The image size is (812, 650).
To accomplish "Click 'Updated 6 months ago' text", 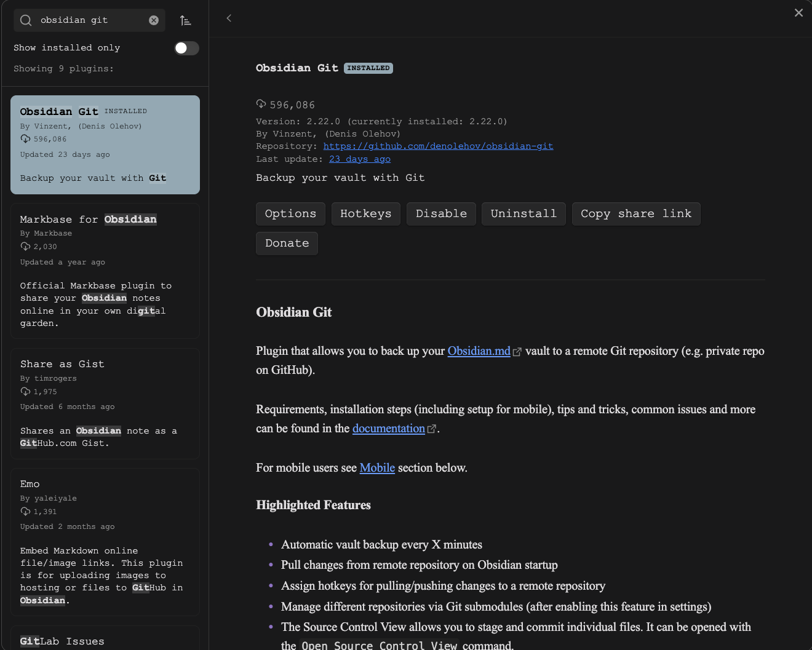I will click(x=68, y=407).
